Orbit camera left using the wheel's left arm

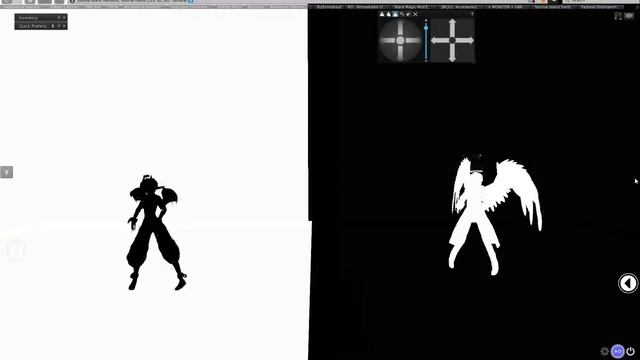coord(388,40)
